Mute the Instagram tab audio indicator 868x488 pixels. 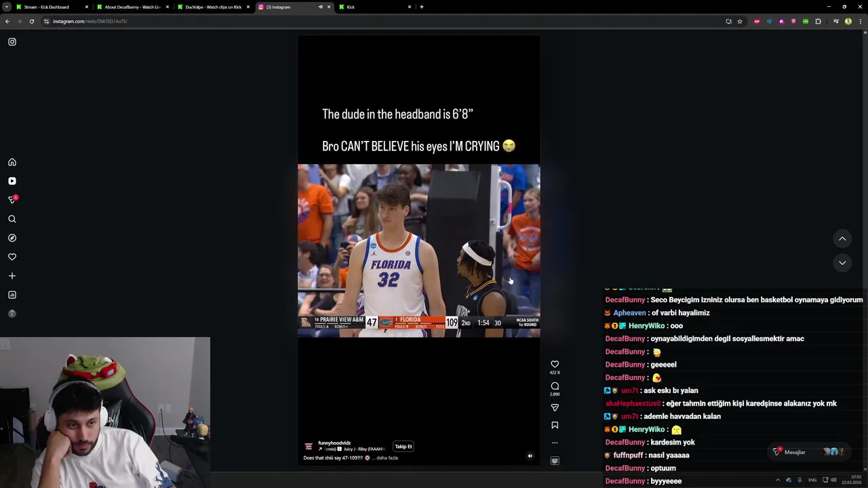coord(321,7)
